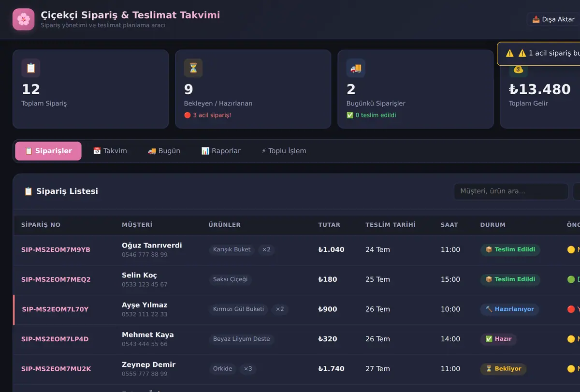The height and width of the screenshot is (392, 580).
Task: Click the DURUM column header
Action: coord(493,225)
